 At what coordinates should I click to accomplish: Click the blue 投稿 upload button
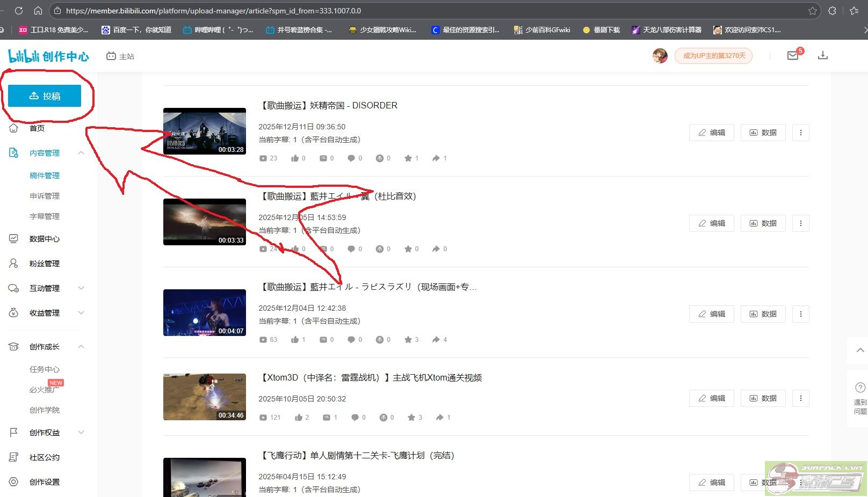[45, 96]
